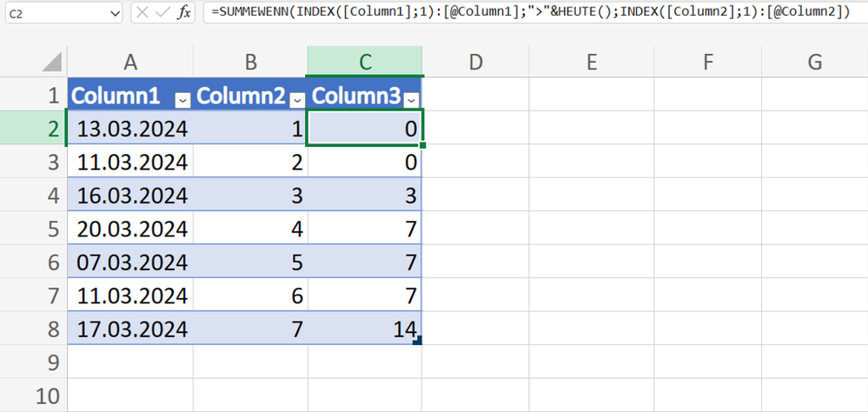
Task: Select Column2 cell with value 2
Action: tap(251, 162)
